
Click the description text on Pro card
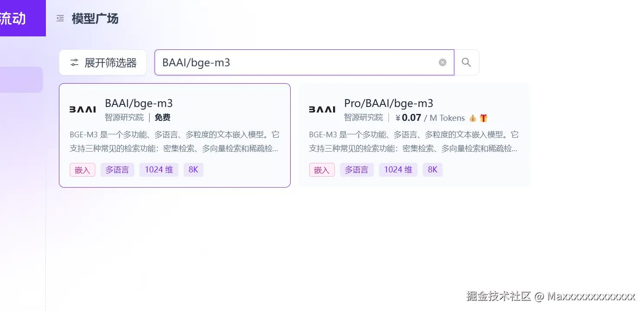(414, 142)
